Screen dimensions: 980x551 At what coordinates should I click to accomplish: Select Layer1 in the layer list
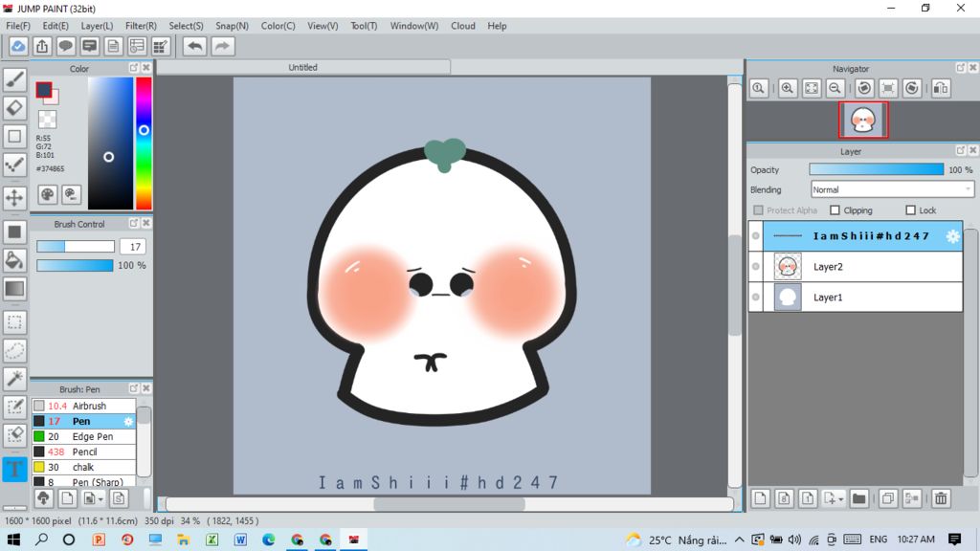coord(862,298)
